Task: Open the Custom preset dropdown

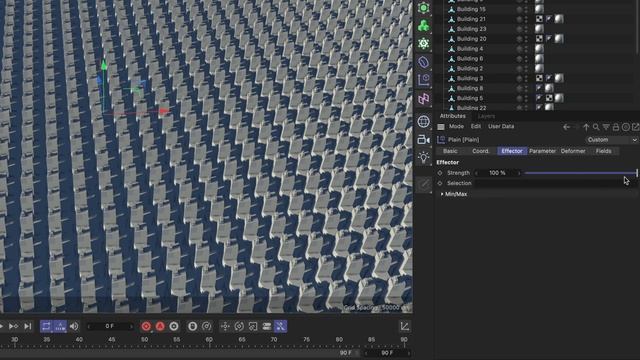Action: pos(611,140)
